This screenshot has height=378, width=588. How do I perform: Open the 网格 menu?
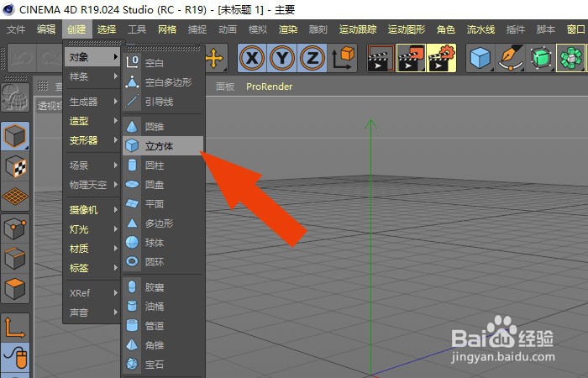(167, 29)
